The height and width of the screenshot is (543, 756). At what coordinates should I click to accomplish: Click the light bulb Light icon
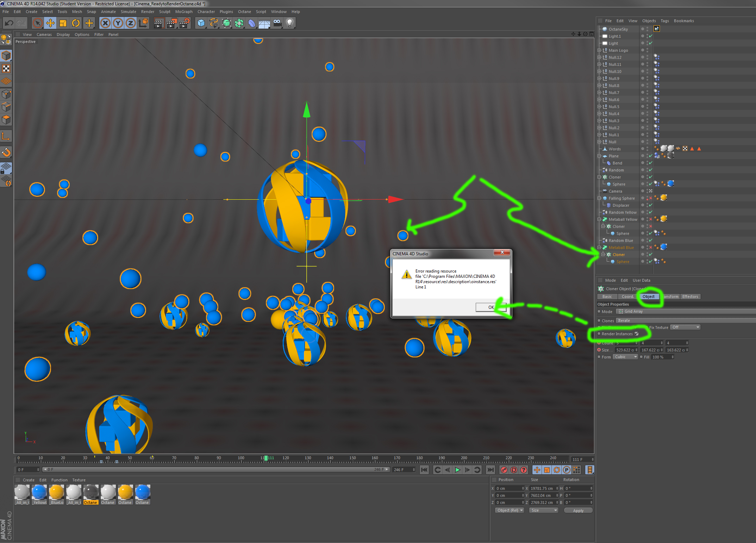(289, 23)
